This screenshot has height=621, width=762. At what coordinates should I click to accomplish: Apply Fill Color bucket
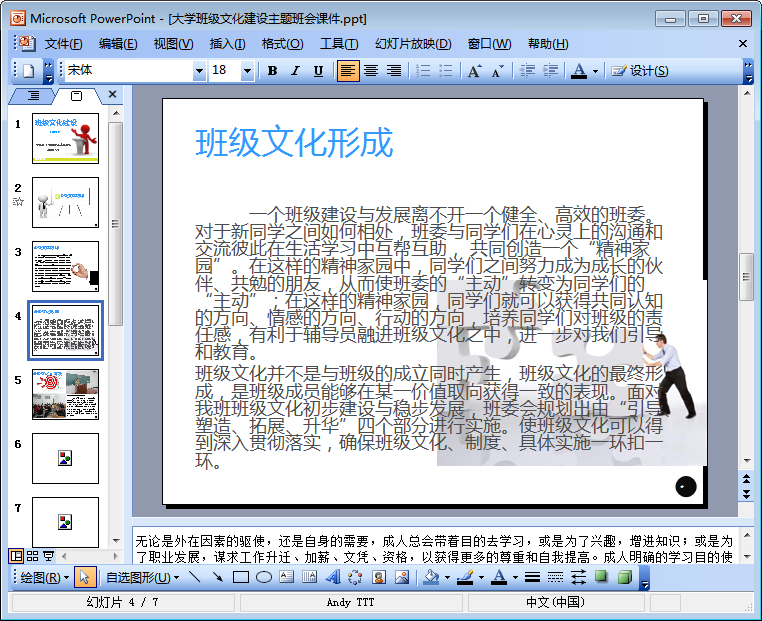tap(431, 577)
